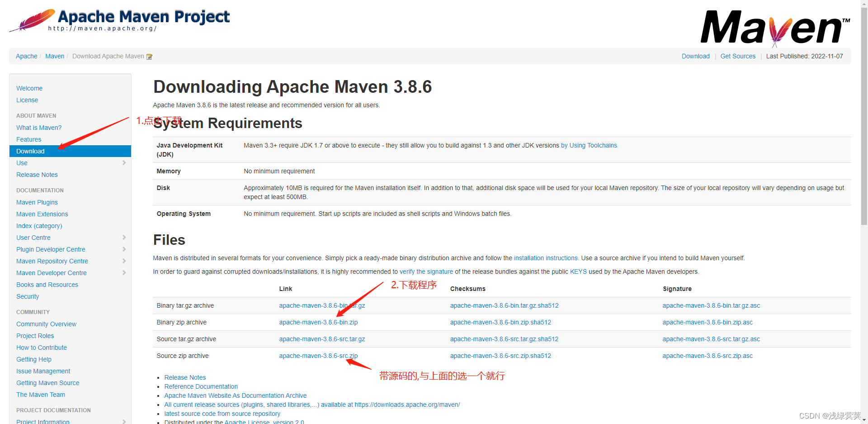Click the Binary zip archive row label

click(181, 322)
